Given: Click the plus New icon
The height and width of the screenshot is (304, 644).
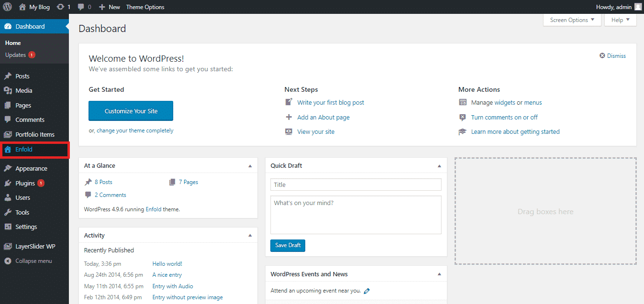Looking at the screenshot, I should (x=102, y=7).
